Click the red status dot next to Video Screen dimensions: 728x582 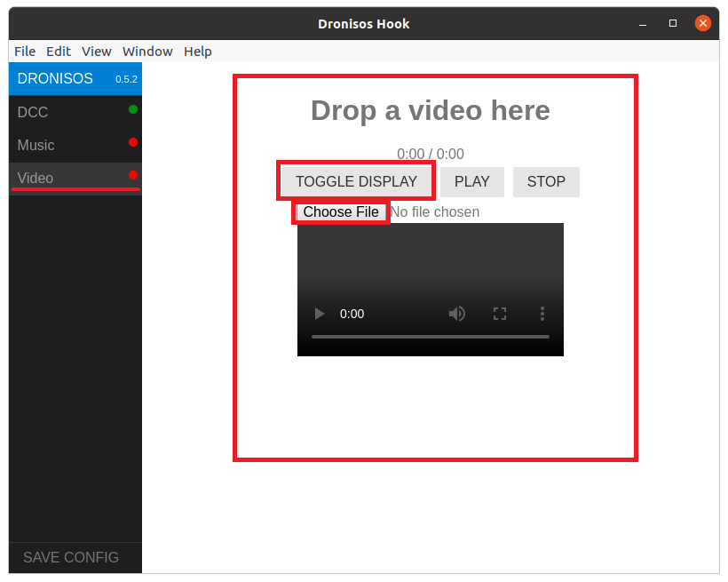click(x=132, y=177)
